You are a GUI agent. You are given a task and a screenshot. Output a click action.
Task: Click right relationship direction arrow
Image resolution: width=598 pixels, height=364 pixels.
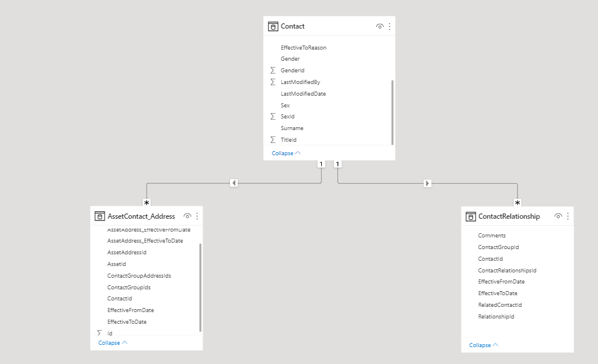click(427, 183)
